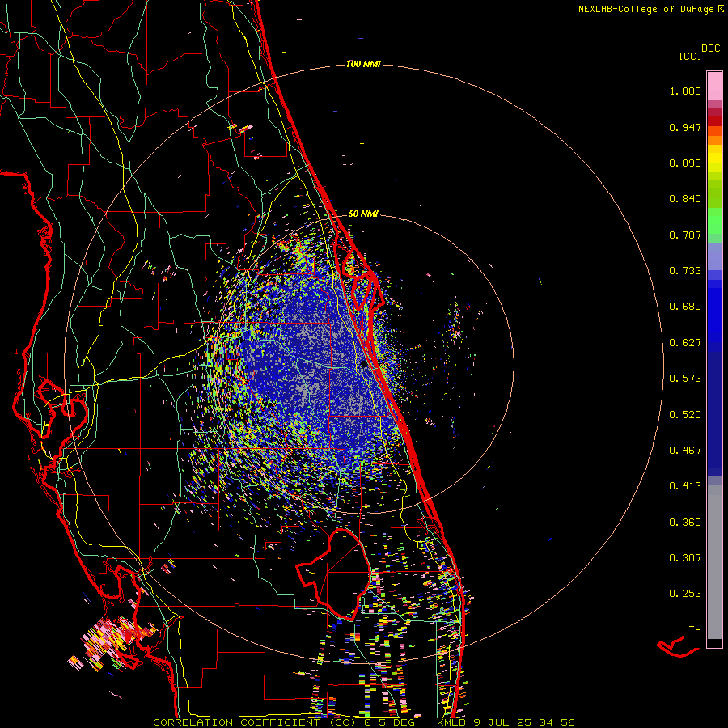The height and width of the screenshot is (728, 728).
Task: Click the [CC] units label
Action: pyautogui.click(x=690, y=56)
